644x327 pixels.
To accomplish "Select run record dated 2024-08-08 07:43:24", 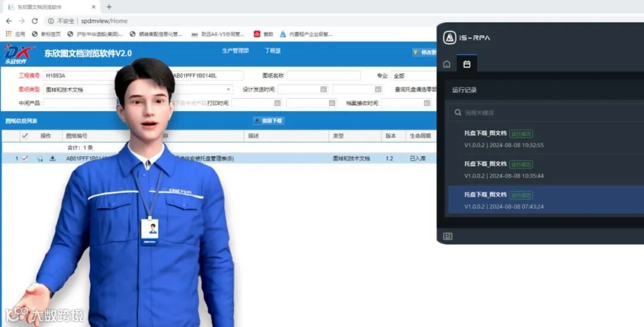I will point(546,200).
